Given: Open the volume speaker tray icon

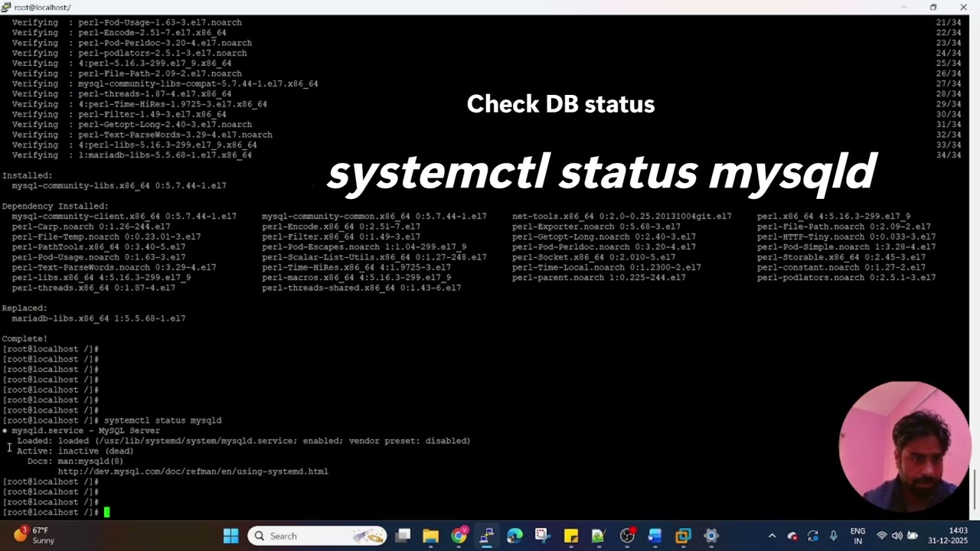Looking at the screenshot, I should pyautogui.click(x=897, y=536).
